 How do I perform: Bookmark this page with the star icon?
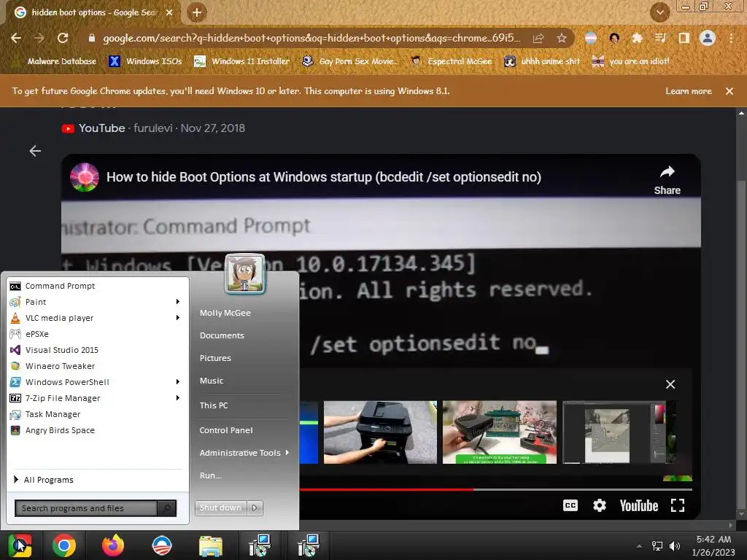(562, 38)
